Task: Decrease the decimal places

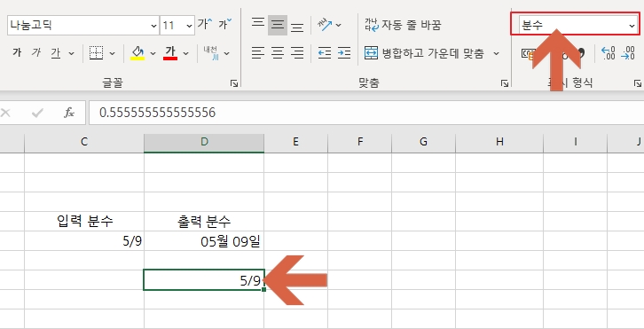Action: tap(628, 53)
